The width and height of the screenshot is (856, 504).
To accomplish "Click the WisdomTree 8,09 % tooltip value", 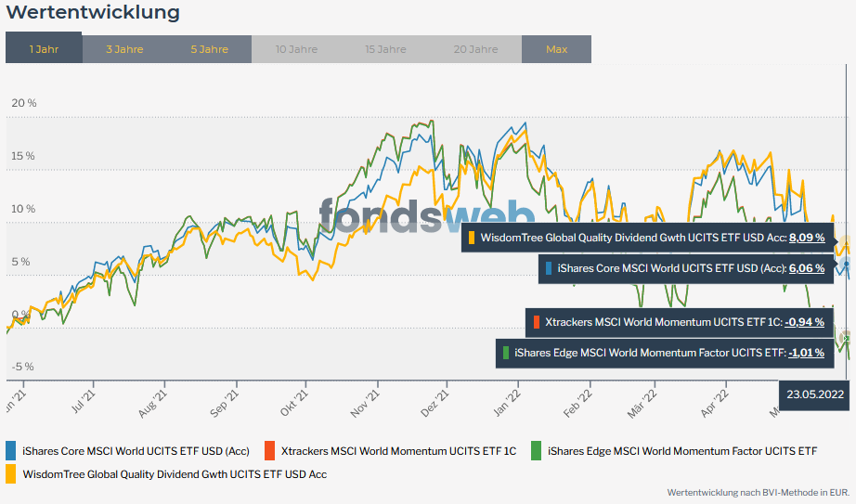I will (x=806, y=238).
